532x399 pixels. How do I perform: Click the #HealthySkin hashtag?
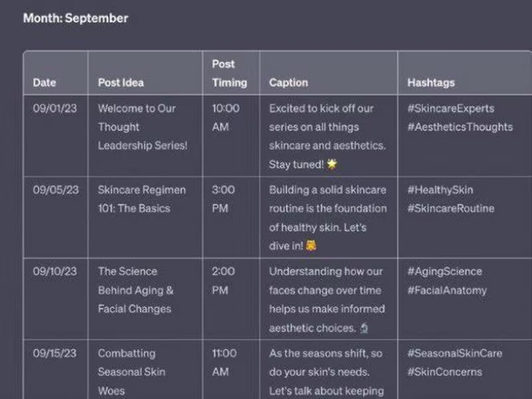click(440, 190)
